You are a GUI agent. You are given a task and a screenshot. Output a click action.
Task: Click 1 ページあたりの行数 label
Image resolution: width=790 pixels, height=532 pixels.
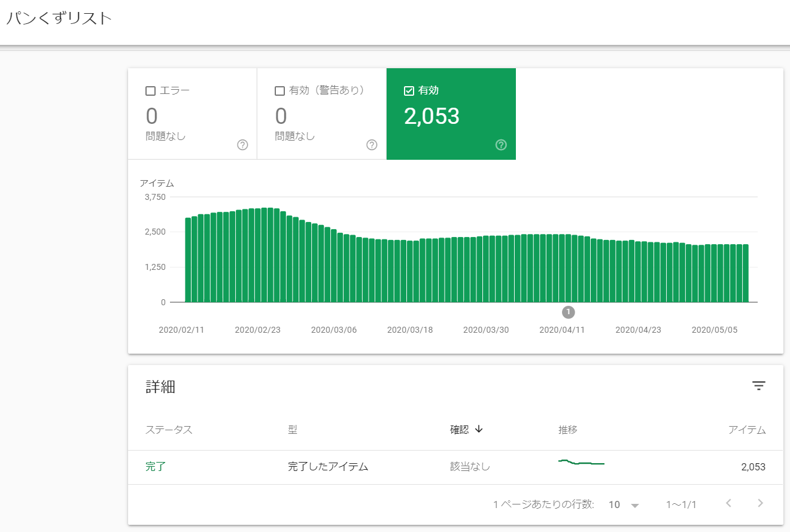tap(543, 504)
